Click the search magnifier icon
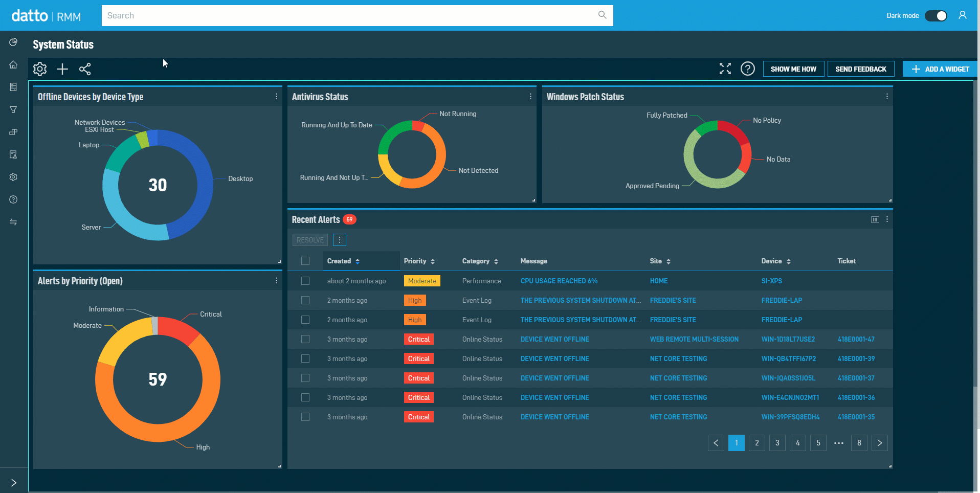Viewport: 980px width, 493px height. (x=603, y=15)
